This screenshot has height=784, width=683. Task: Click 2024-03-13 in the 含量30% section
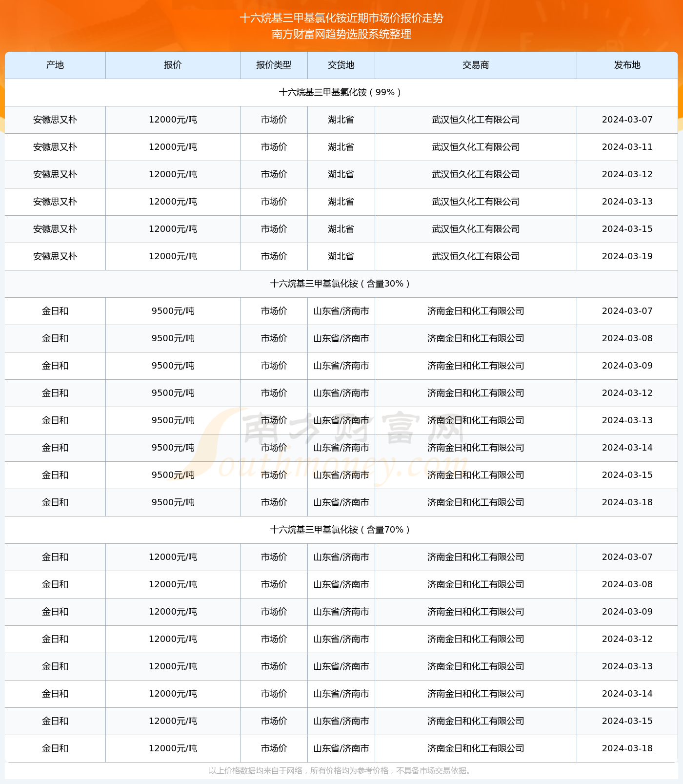(x=627, y=420)
